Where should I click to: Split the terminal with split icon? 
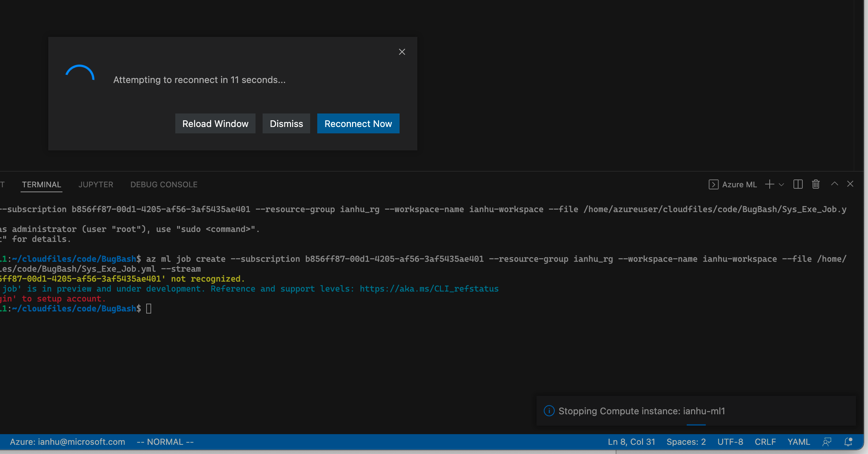798,184
